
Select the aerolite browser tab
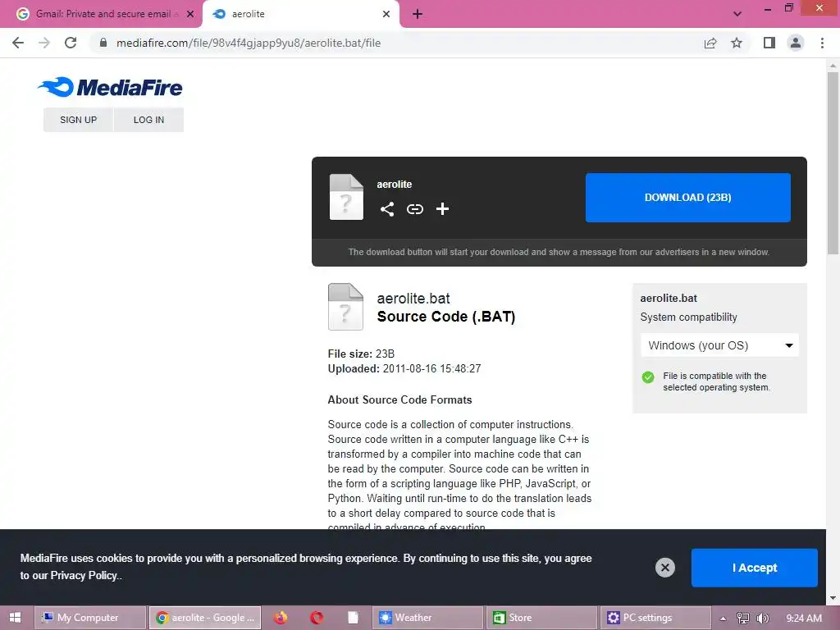click(300, 14)
